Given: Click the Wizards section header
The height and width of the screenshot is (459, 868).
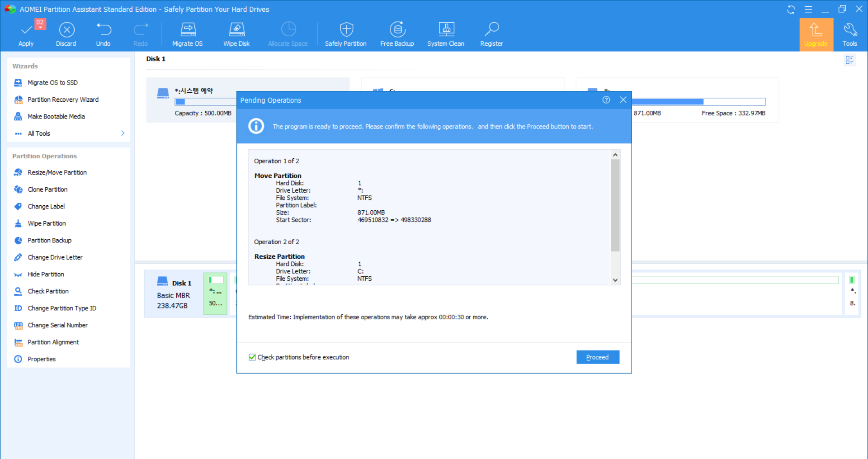Looking at the screenshot, I should tap(25, 66).
